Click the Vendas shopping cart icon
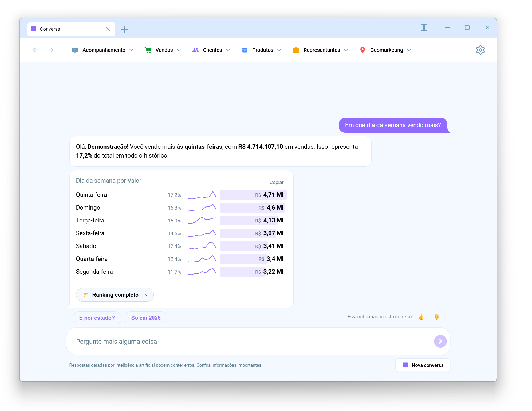The width and height of the screenshot is (532, 411). (148, 50)
